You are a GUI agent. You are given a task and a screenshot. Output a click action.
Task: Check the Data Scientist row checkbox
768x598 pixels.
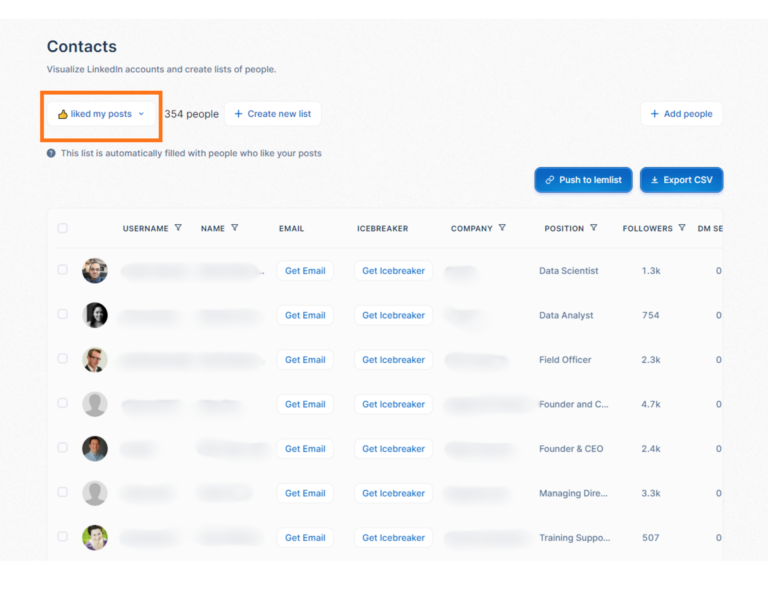coord(62,270)
